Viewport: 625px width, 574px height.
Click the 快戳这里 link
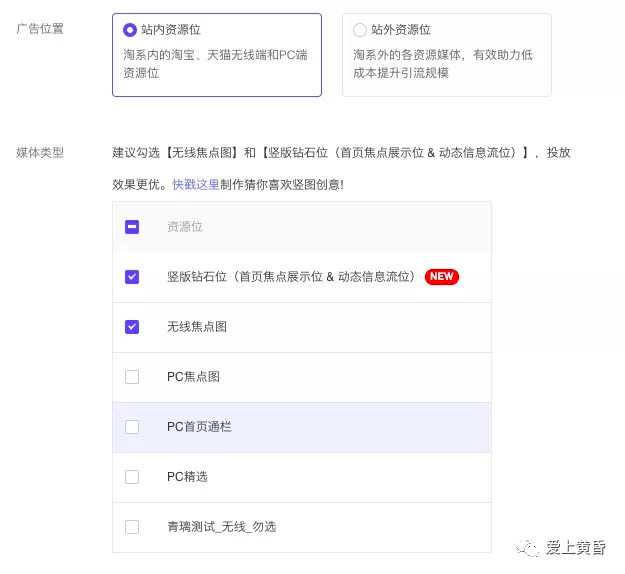pyautogui.click(x=196, y=185)
